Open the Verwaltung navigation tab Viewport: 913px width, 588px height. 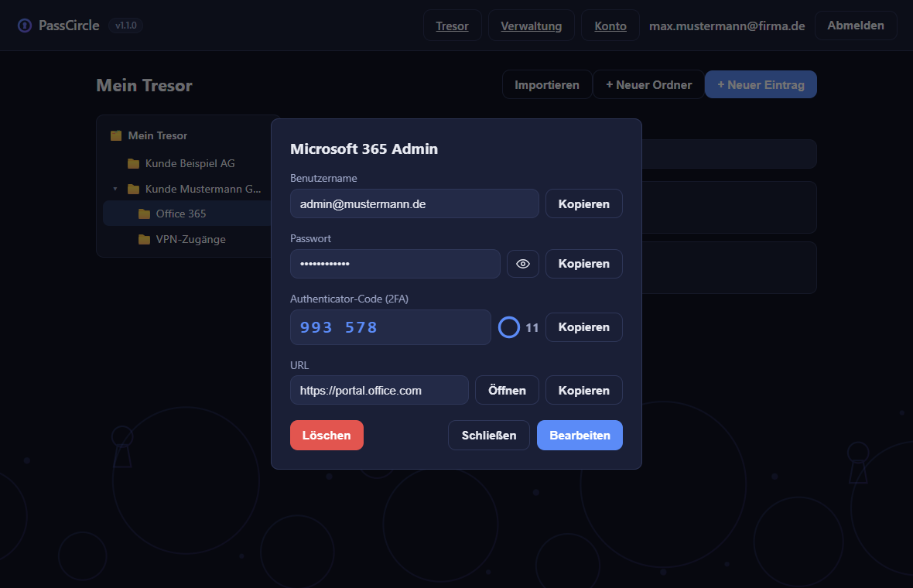click(531, 26)
